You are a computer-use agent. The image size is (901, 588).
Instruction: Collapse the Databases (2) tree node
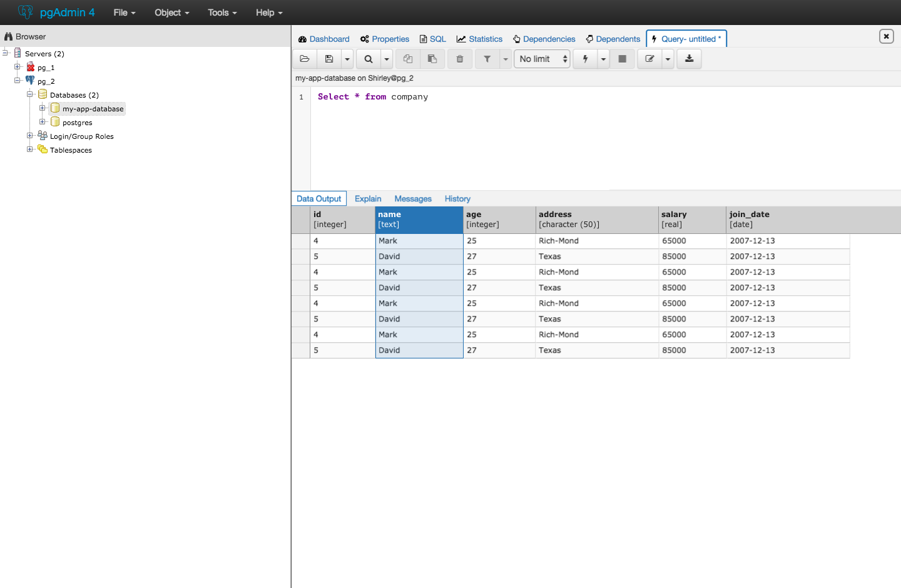[29, 94]
